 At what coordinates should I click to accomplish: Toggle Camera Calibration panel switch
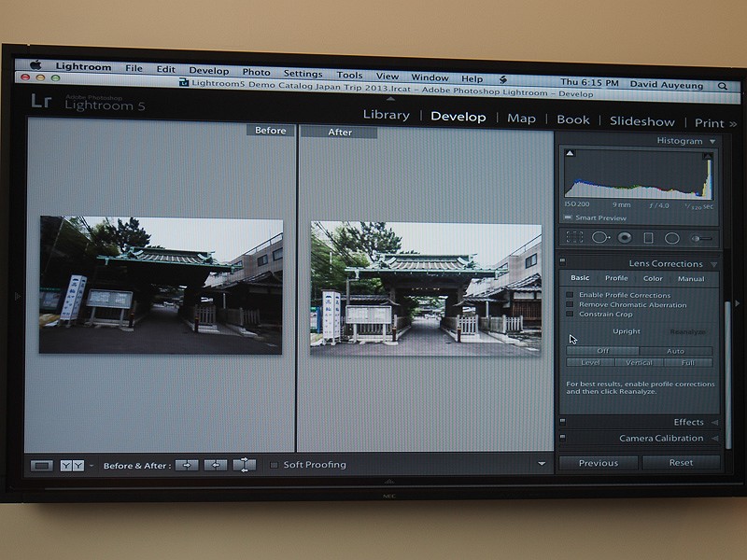pyautogui.click(x=563, y=437)
